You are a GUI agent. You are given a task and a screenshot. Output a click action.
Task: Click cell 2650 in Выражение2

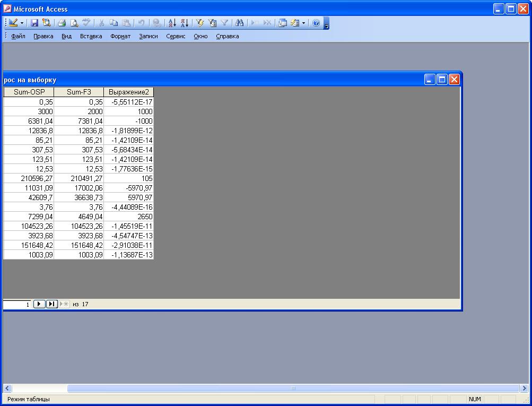coord(128,217)
